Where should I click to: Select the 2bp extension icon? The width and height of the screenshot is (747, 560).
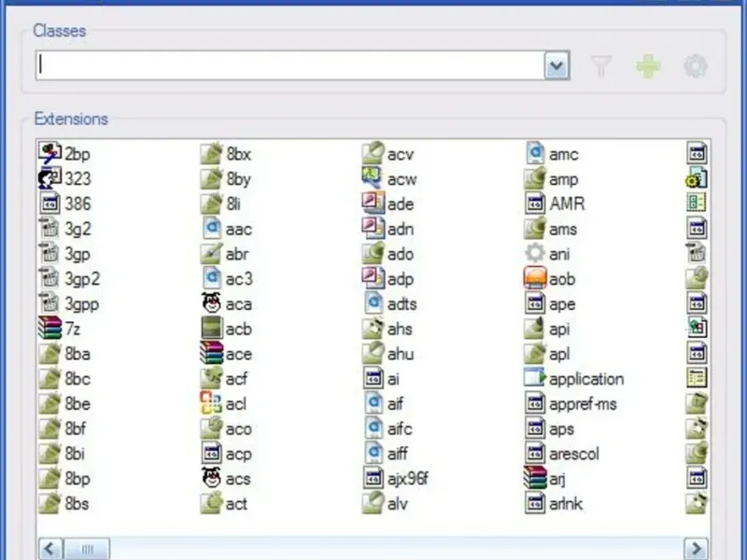pos(50,153)
